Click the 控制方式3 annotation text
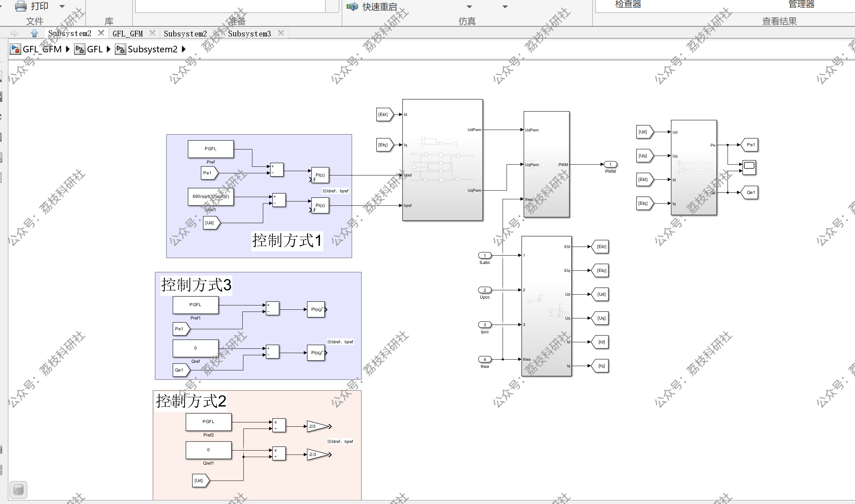 click(196, 285)
